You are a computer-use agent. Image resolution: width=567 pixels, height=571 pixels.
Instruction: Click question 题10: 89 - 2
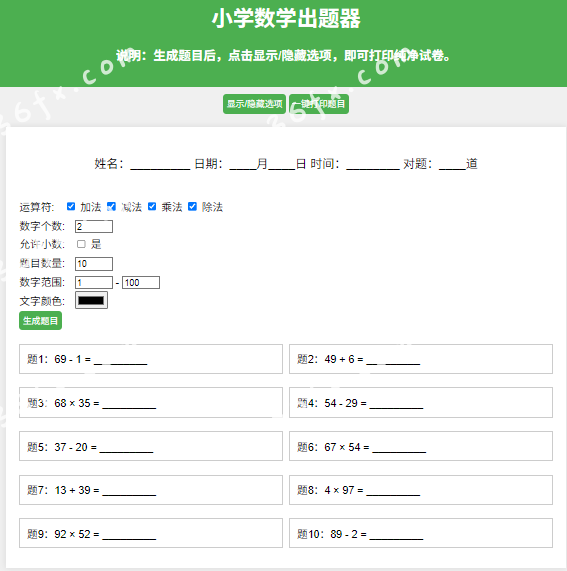[421, 533]
